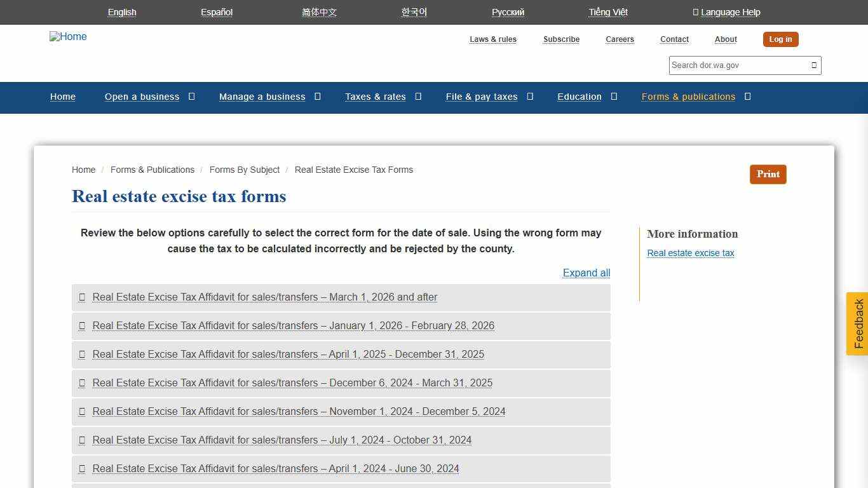Click inside the Search dor.wa.gov field
868x488 pixels.
(731, 65)
